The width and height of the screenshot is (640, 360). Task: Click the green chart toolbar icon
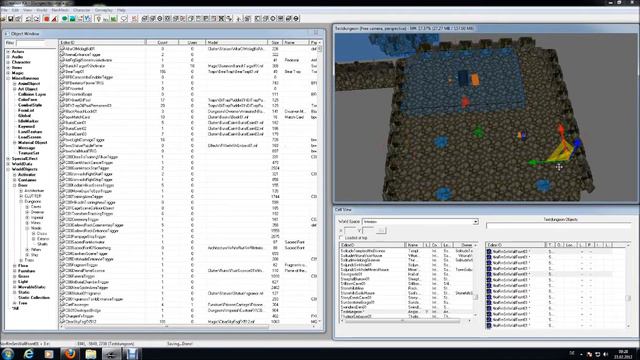click(x=113, y=19)
